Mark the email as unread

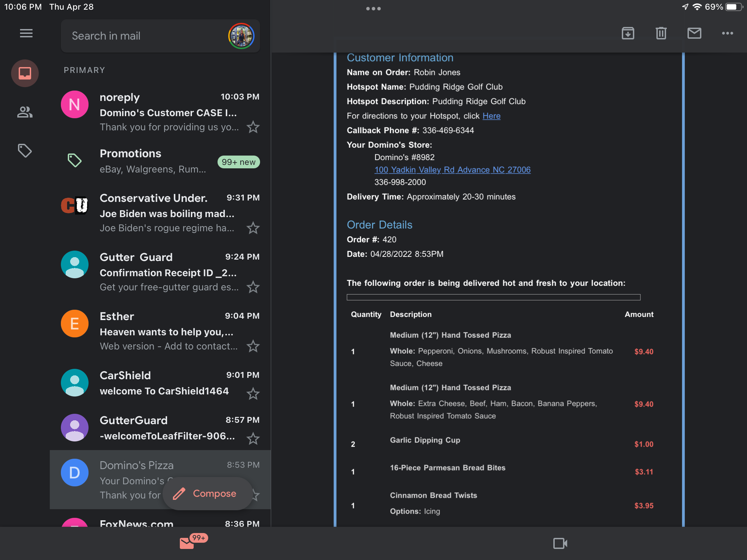point(694,34)
